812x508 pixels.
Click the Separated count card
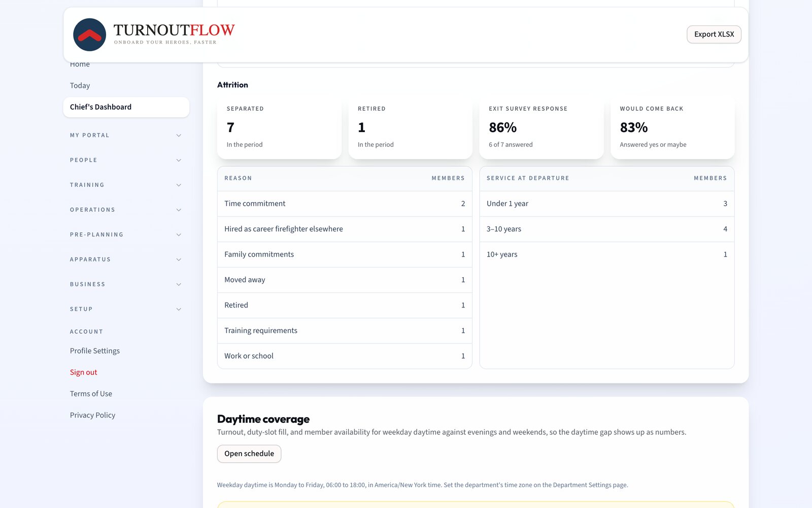coord(279,128)
